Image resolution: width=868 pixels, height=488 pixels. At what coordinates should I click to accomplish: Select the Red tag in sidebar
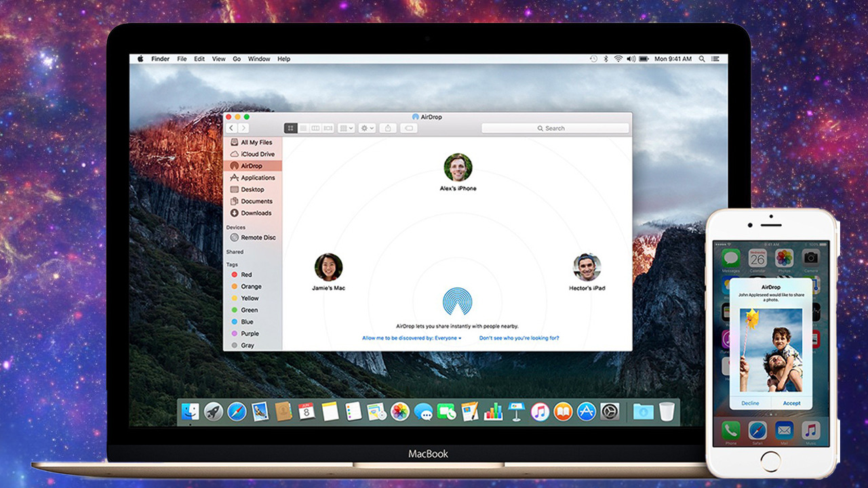click(240, 274)
